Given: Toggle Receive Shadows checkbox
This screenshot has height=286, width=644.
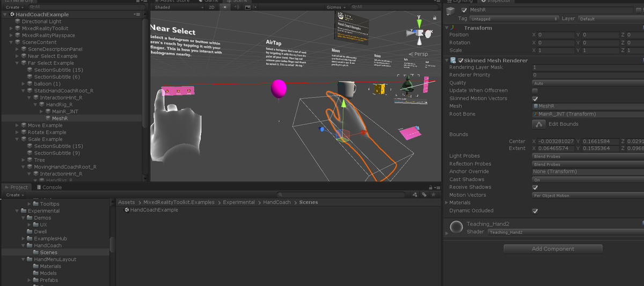Looking at the screenshot, I should point(535,187).
